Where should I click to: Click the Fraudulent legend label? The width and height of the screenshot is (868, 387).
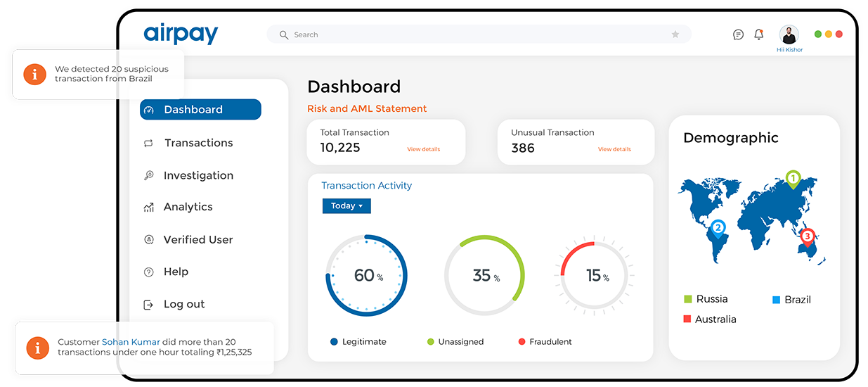[x=550, y=342]
